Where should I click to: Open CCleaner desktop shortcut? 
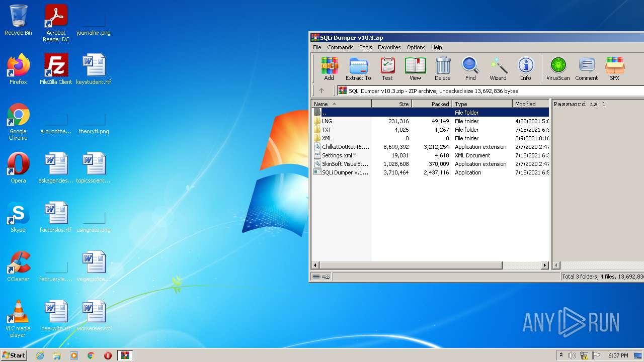(18, 266)
